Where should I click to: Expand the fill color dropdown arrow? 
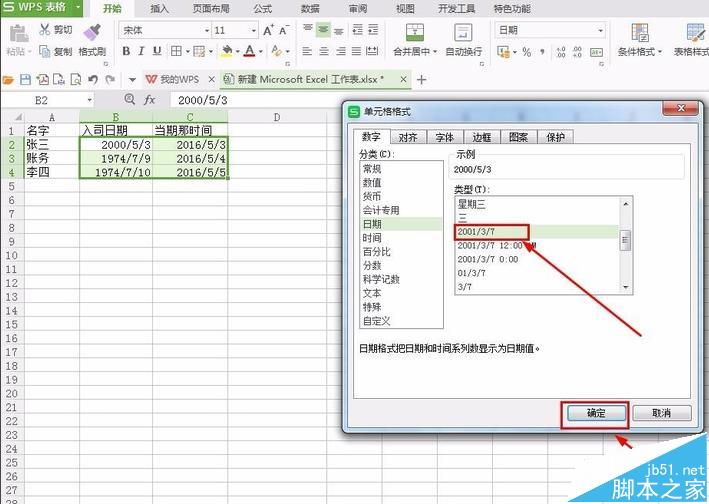238,52
